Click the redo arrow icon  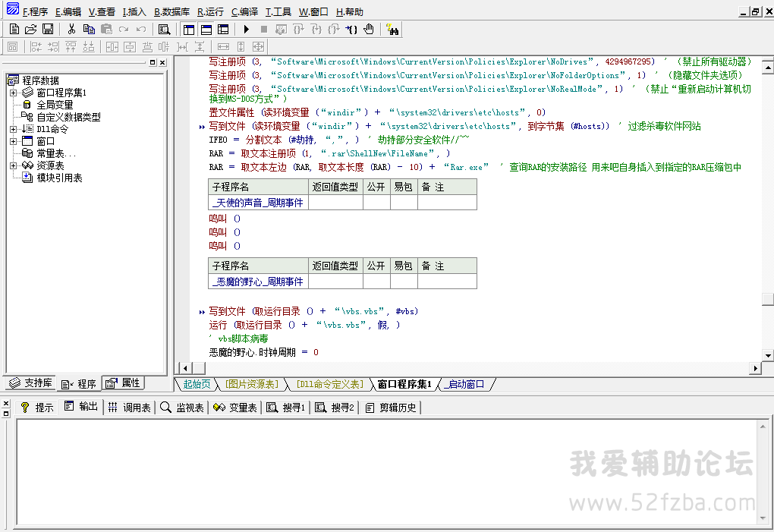pyautogui.click(x=124, y=30)
